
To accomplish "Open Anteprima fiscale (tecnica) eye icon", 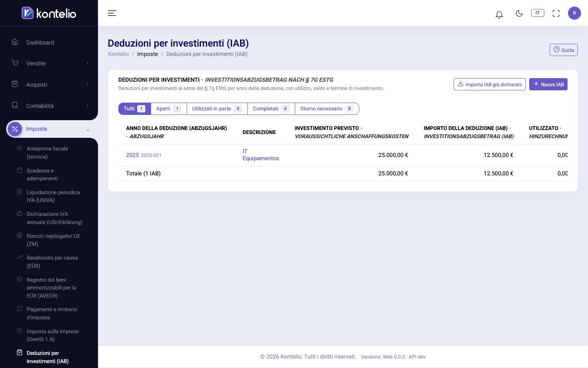I will [19, 148].
